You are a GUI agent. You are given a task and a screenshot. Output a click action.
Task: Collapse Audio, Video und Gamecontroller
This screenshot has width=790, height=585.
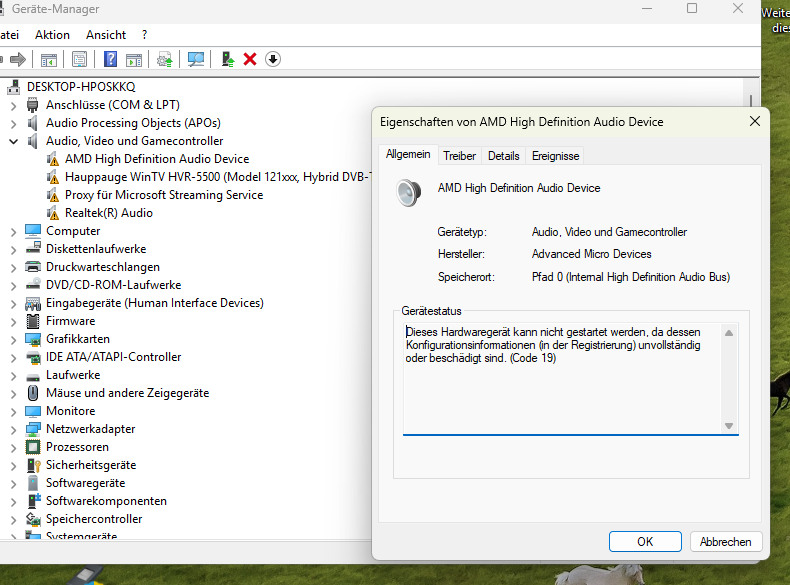coord(14,142)
